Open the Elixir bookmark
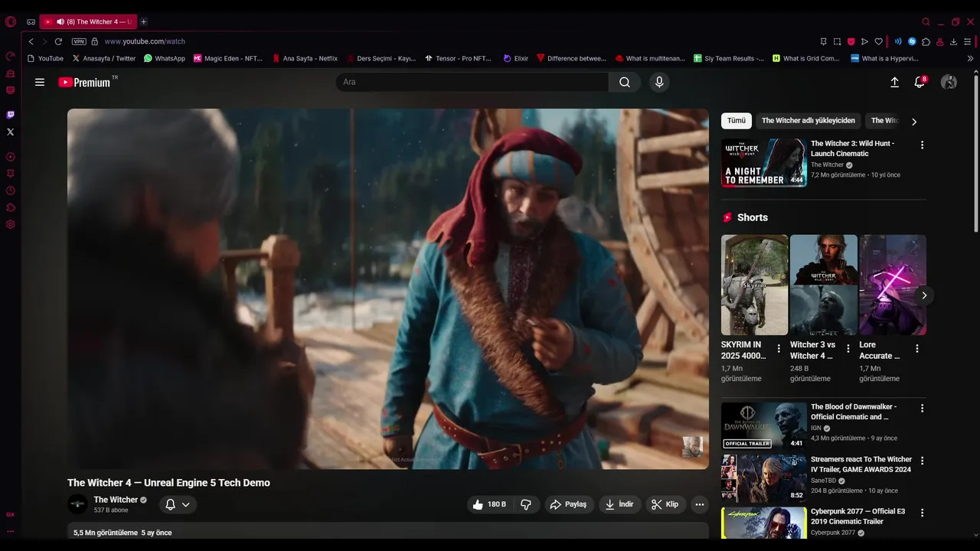 pos(516,58)
